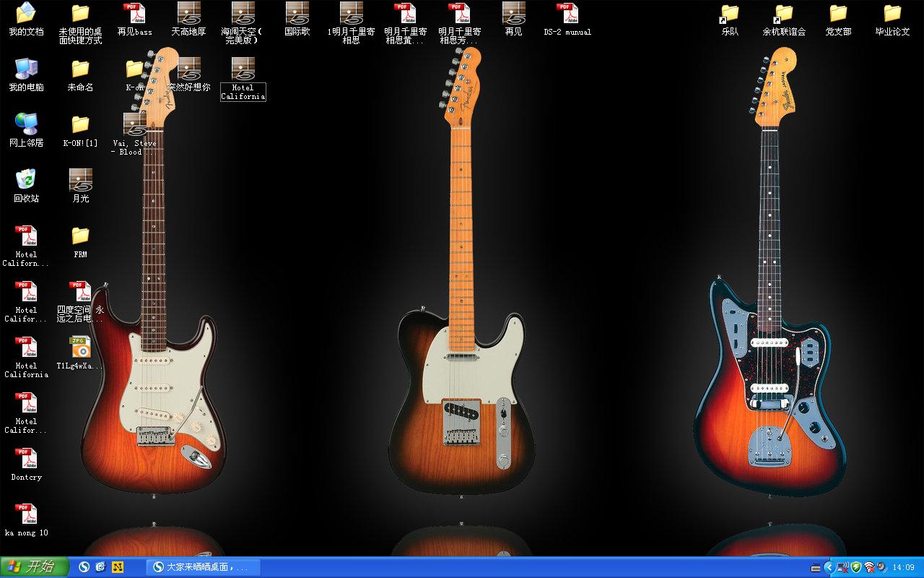Select the 毕业论文 folder
Image resolution: width=924 pixels, height=578 pixels.
click(892, 19)
